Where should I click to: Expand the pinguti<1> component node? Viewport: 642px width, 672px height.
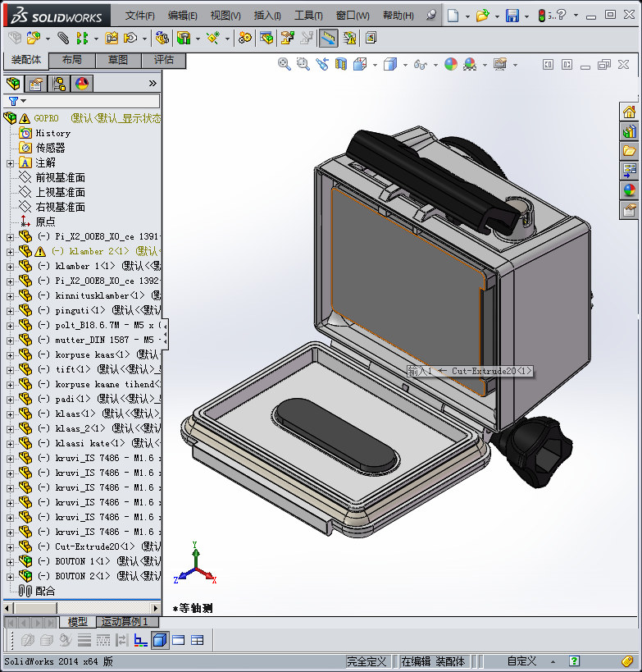point(10,311)
